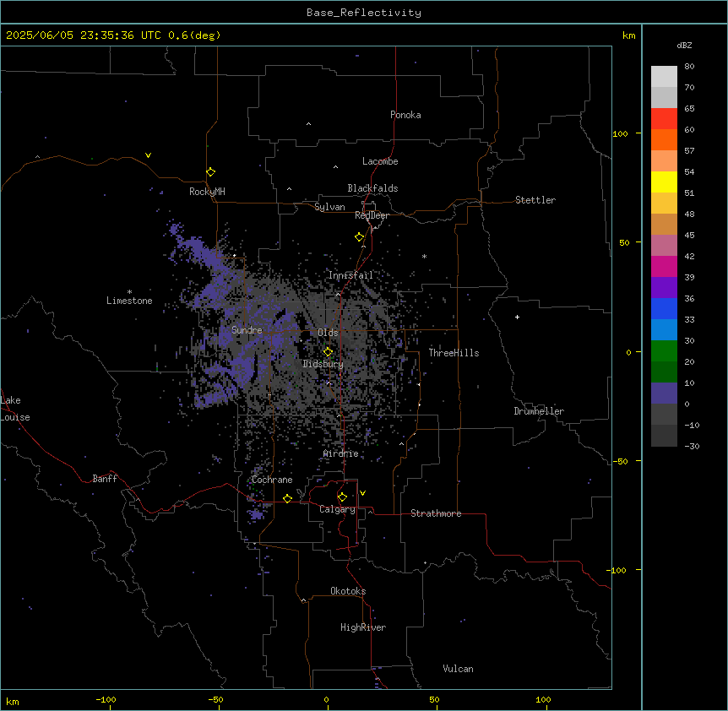728x711 pixels.
Task: Click the km unit label at top right
Action: pos(629,35)
